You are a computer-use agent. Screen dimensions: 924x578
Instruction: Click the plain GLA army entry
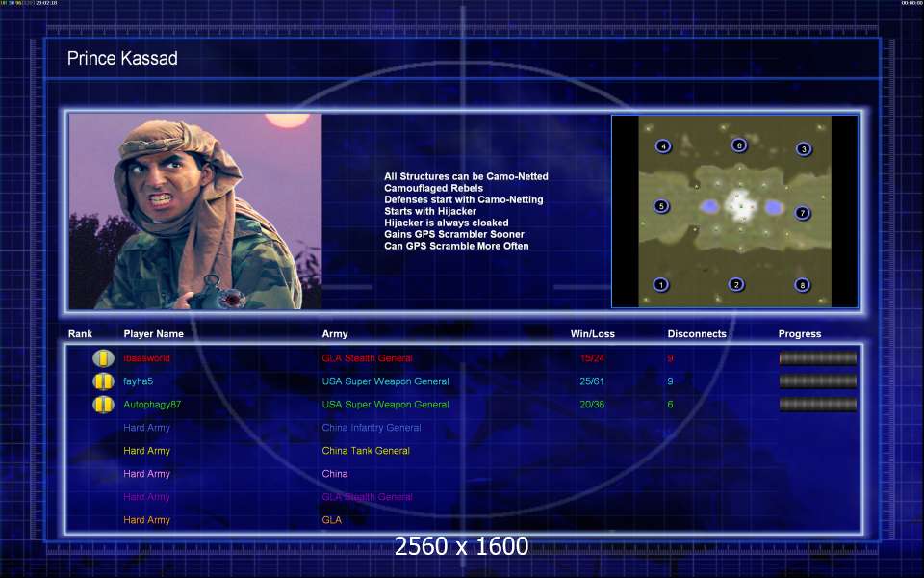click(332, 519)
